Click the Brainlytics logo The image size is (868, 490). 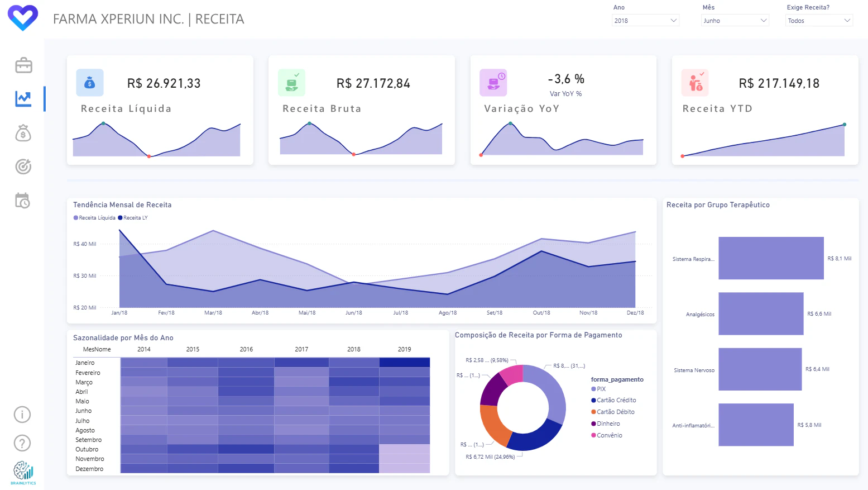pos(23,473)
